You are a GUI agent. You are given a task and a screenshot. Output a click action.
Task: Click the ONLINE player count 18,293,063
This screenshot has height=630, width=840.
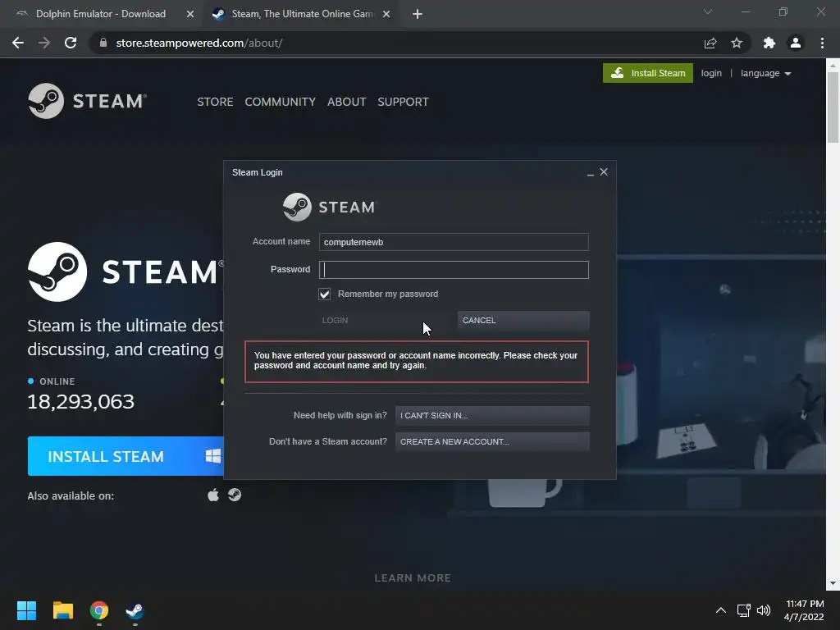[81, 402]
